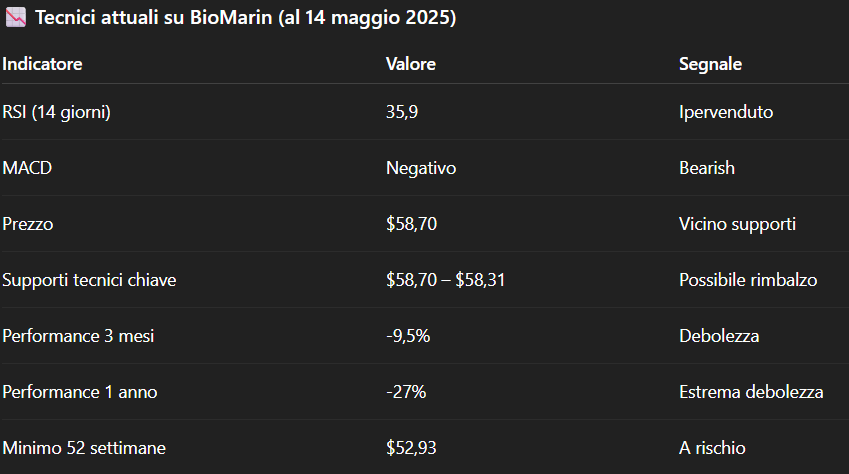849x474 pixels.
Task: Click the Minimo 52 settimane value $52,93
Action: 412,448
